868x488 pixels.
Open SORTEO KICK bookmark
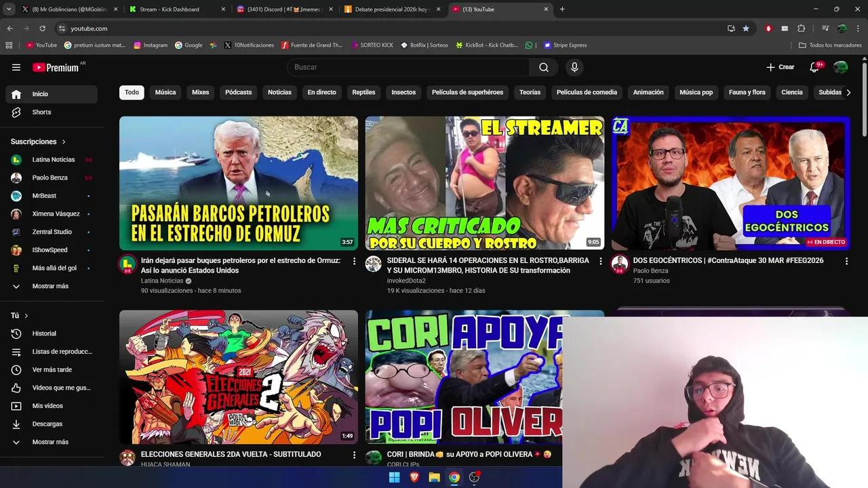click(x=372, y=45)
